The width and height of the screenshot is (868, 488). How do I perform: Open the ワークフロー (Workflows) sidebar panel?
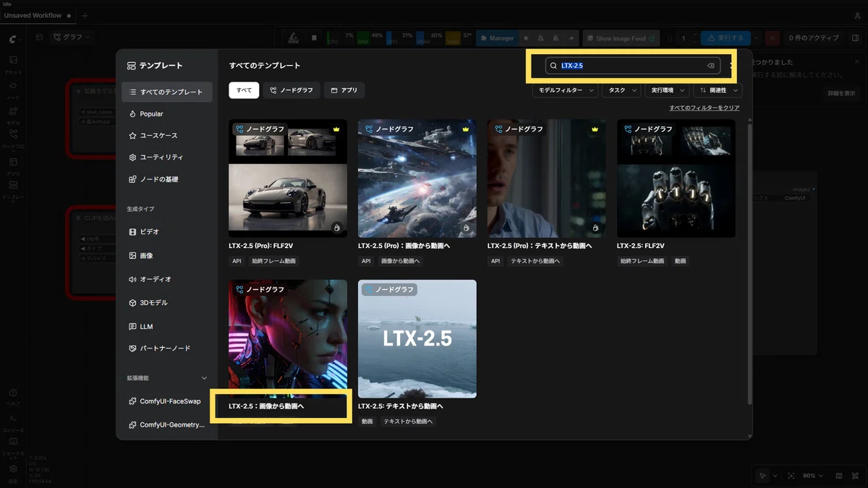(13, 138)
